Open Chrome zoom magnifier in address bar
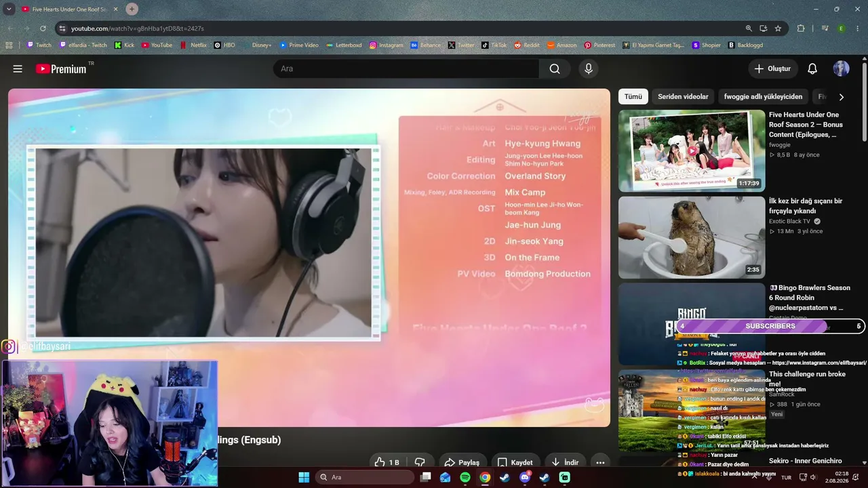Screen dimensions: 868x488 (x=749, y=28)
